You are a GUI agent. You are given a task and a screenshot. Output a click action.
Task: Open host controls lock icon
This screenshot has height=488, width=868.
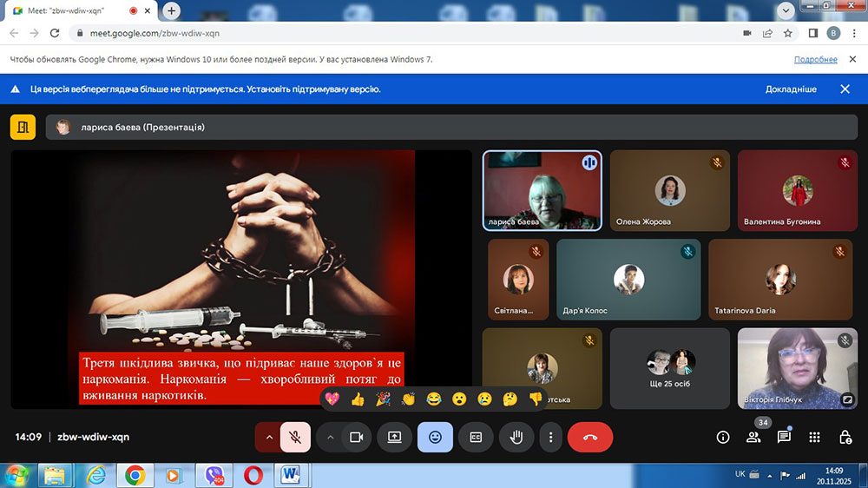click(845, 438)
